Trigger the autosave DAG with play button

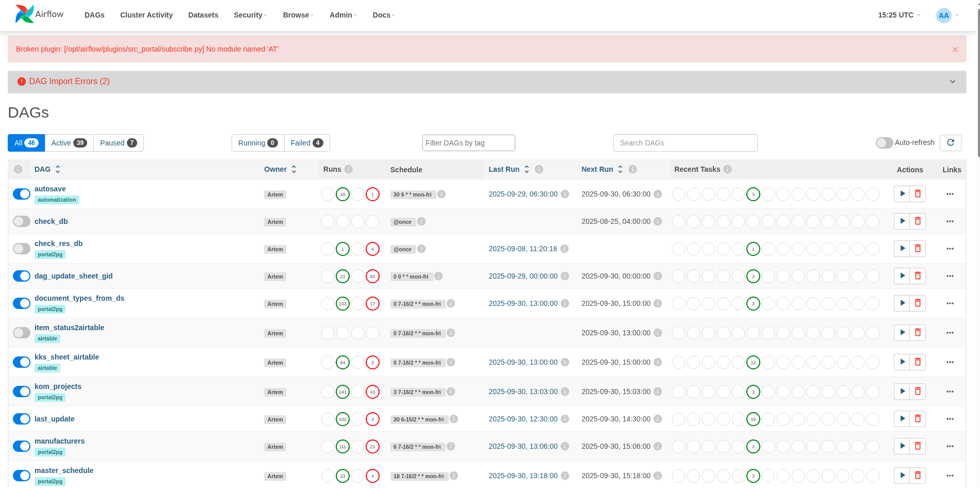pos(902,194)
